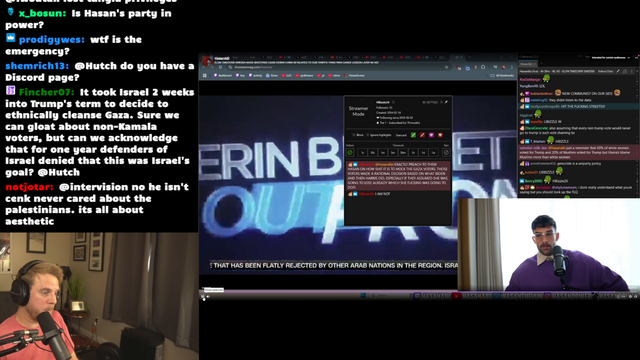Apply the 1s timeout button
The width and height of the screenshot is (640, 360).
click(x=362, y=153)
